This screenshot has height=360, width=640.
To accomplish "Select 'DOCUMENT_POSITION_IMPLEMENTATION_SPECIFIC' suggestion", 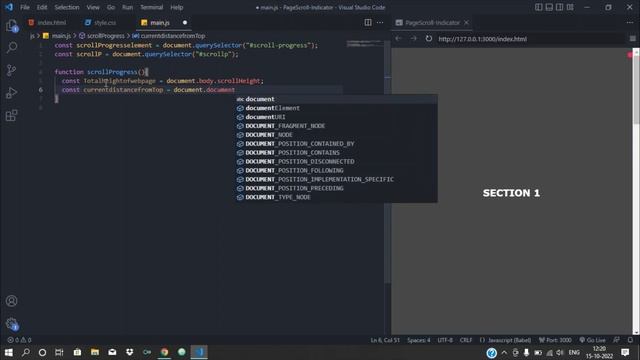I will [x=336, y=180].
